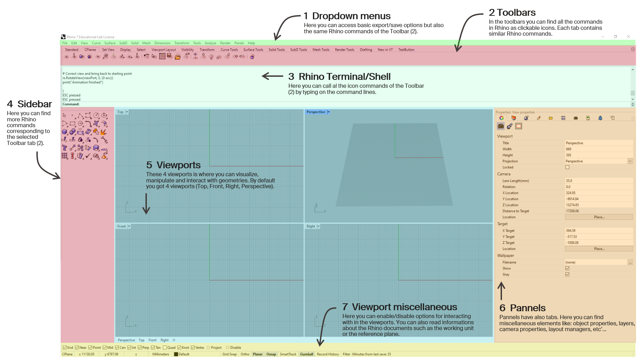Screen dimensions: 643x364
Task: Select the Text object tool icon
Action: pos(65,148)
